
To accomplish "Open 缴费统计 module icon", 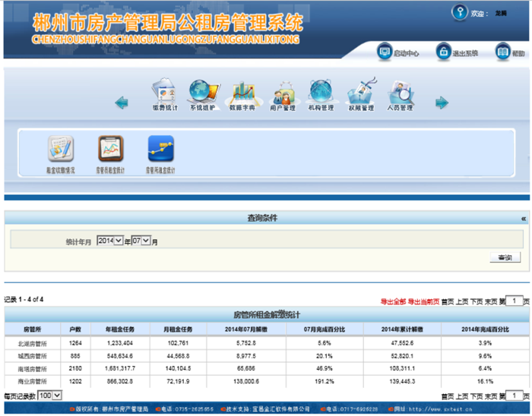I will tap(164, 93).
